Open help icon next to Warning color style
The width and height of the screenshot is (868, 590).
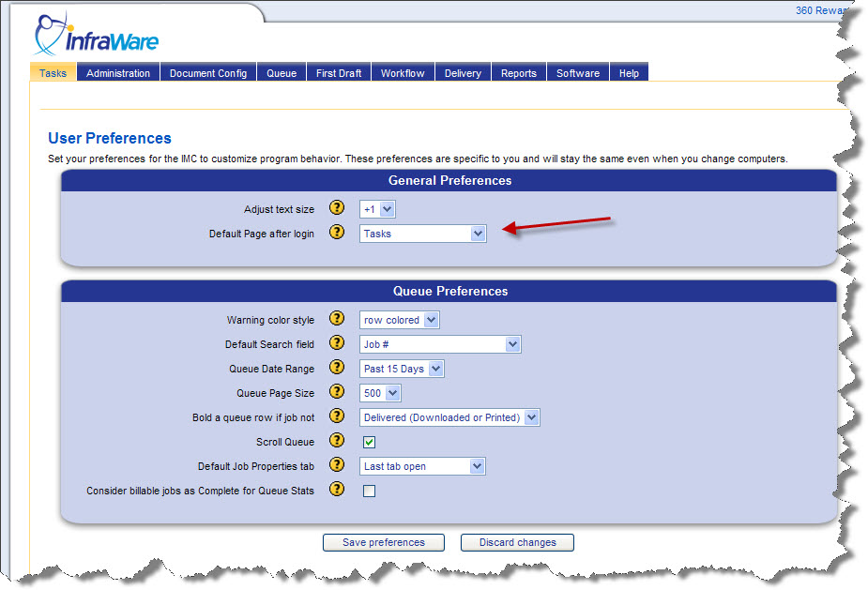coord(337,320)
